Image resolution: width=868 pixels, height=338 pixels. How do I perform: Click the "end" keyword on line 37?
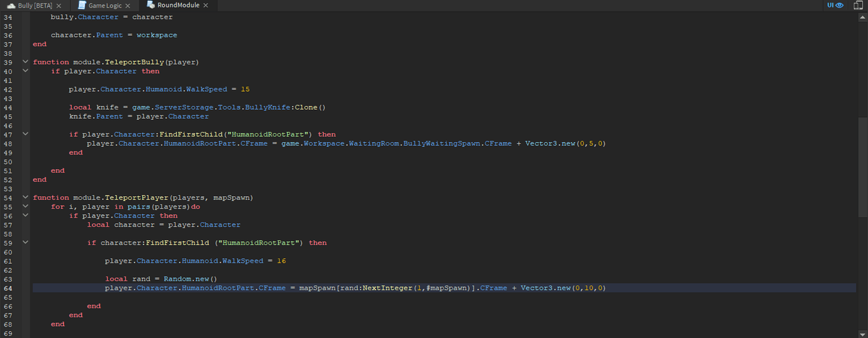tap(40, 44)
